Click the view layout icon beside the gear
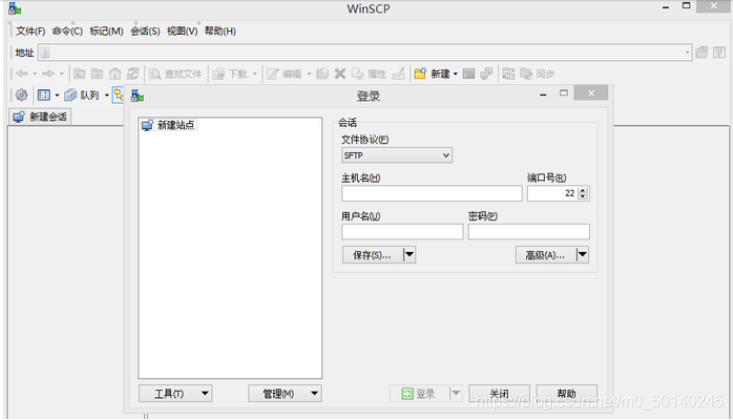The image size is (733, 420). point(43,95)
